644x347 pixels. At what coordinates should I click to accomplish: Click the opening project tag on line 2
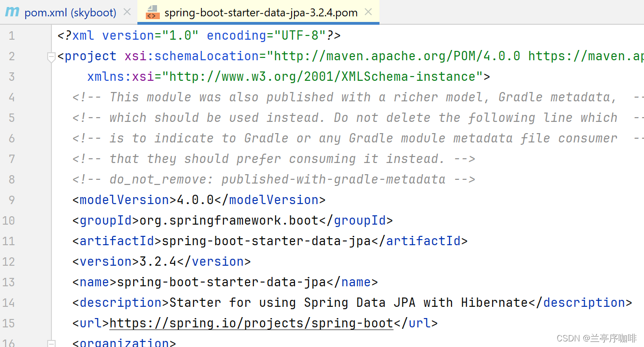[x=87, y=56]
